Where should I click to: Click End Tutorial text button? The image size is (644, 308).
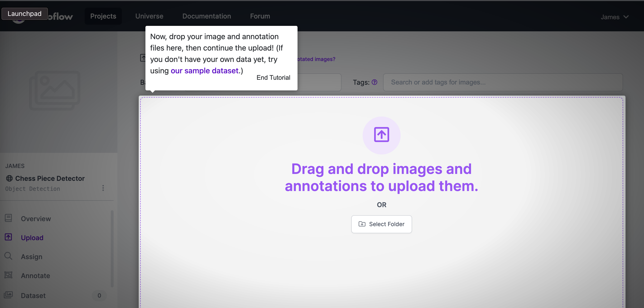(273, 78)
